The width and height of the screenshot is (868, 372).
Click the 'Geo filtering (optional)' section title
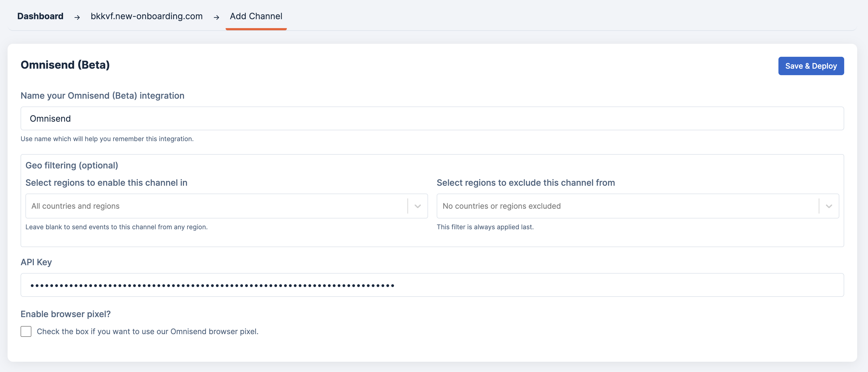point(72,165)
